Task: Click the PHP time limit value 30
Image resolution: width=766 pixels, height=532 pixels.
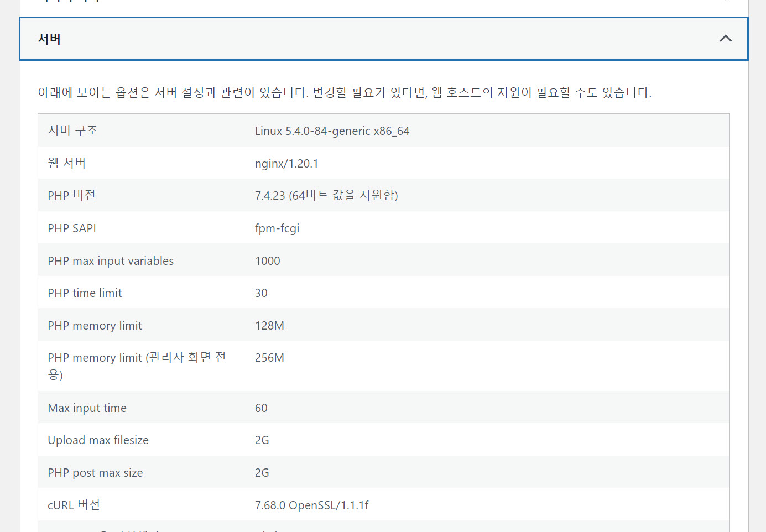Action: tap(261, 293)
